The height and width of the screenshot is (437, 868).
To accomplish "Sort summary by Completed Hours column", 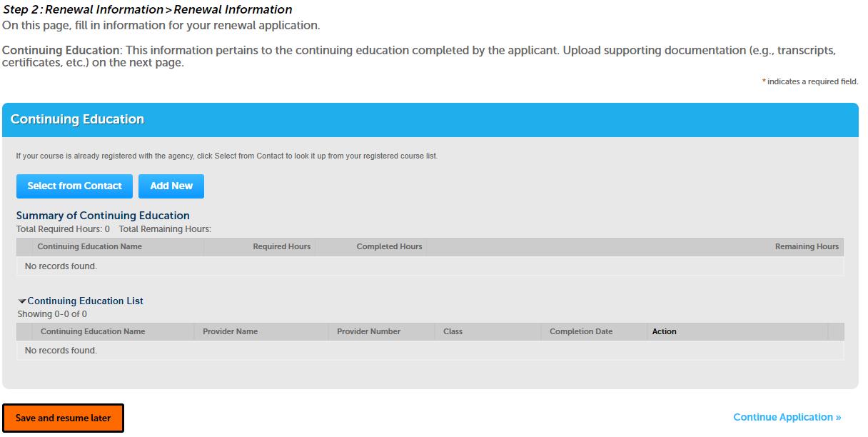I will pyautogui.click(x=389, y=246).
